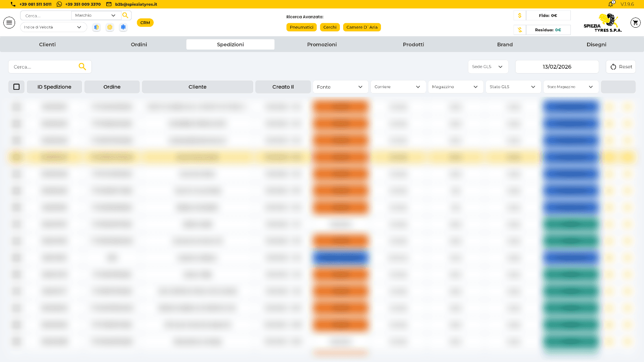The width and height of the screenshot is (644, 362).
Task: Click the WhatsApp phone number icon
Action: pos(59,4)
